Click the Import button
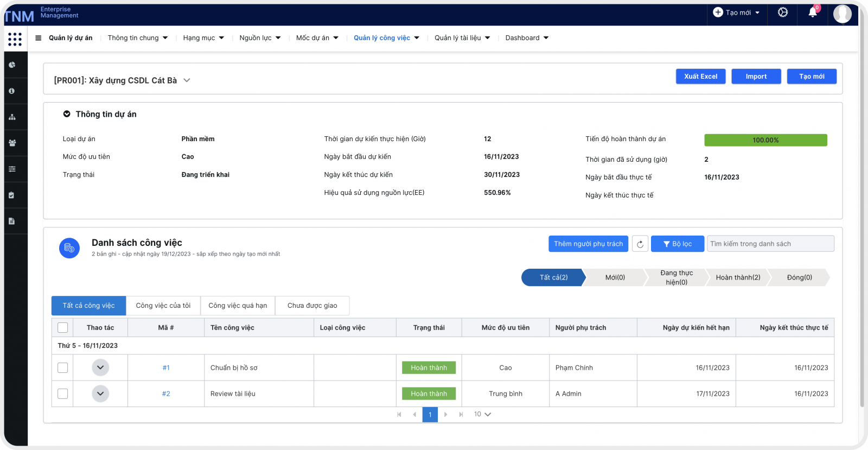 756,77
